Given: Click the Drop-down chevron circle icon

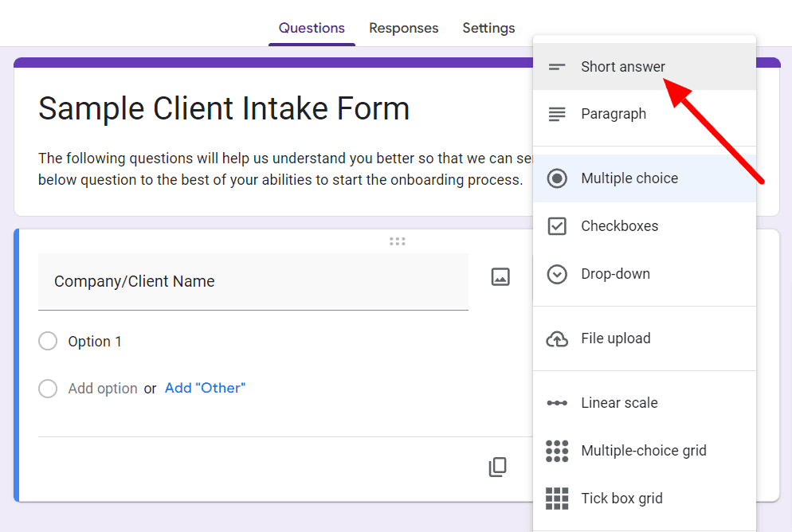Looking at the screenshot, I should point(557,274).
